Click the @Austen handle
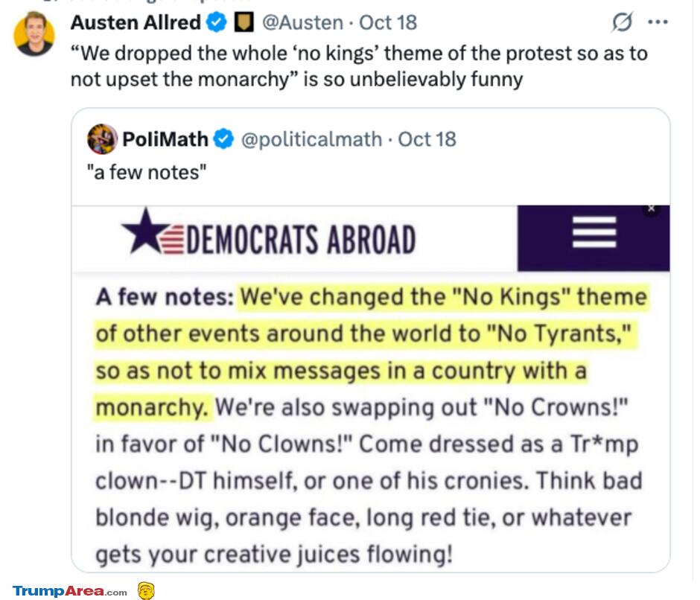 [301, 23]
